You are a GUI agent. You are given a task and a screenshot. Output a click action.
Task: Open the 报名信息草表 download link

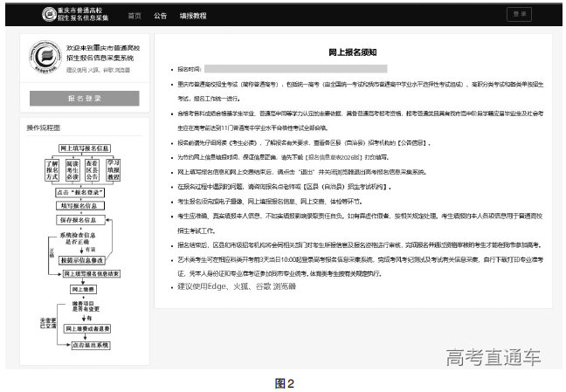click(335, 157)
